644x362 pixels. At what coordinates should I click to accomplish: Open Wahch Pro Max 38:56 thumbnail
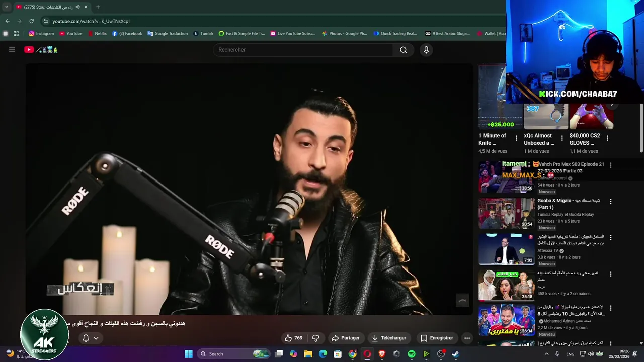[x=507, y=177]
